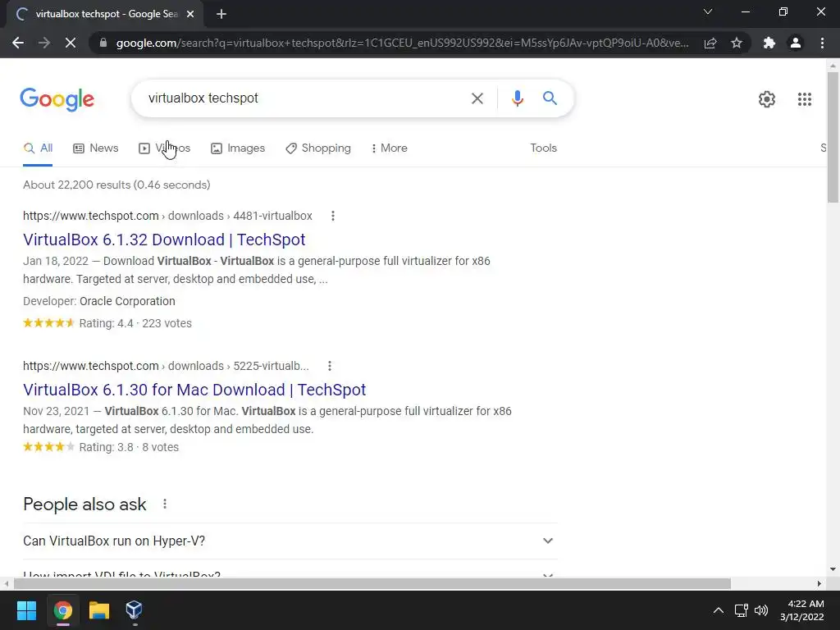Click the Rating: 4.4 · 223 votes text
Viewport: 840px width, 630px height.
pyautogui.click(x=135, y=323)
